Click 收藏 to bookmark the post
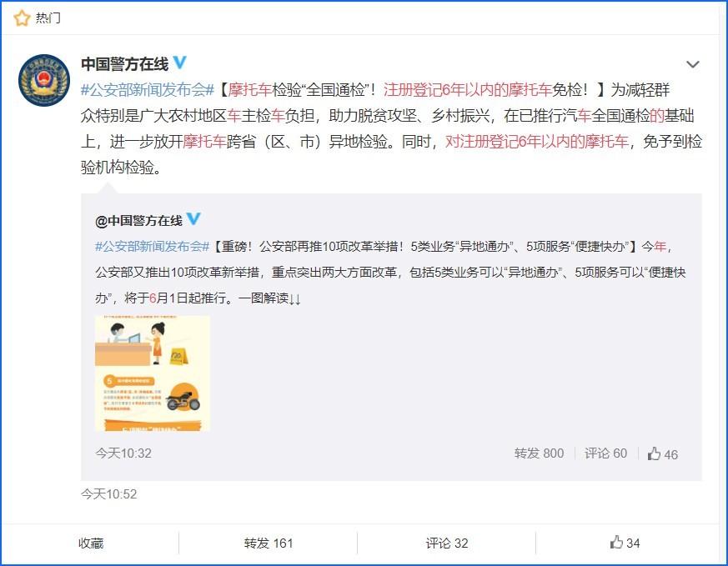728x566 pixels. [x=91, y=543]
